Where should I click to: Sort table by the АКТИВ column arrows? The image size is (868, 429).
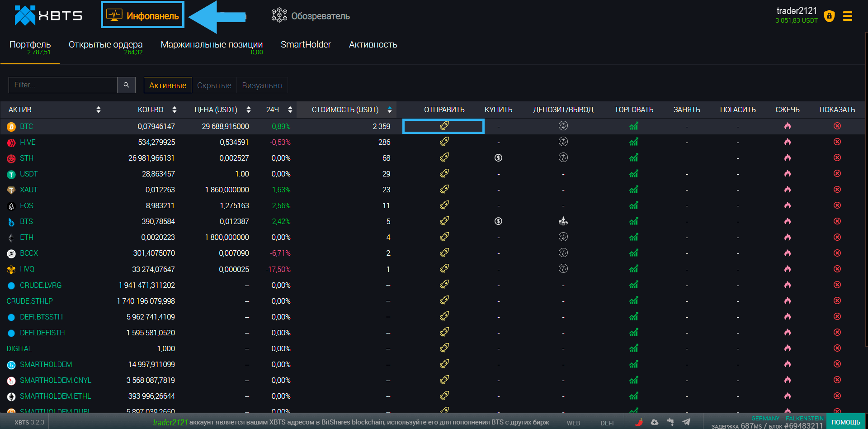click(98, 110)
